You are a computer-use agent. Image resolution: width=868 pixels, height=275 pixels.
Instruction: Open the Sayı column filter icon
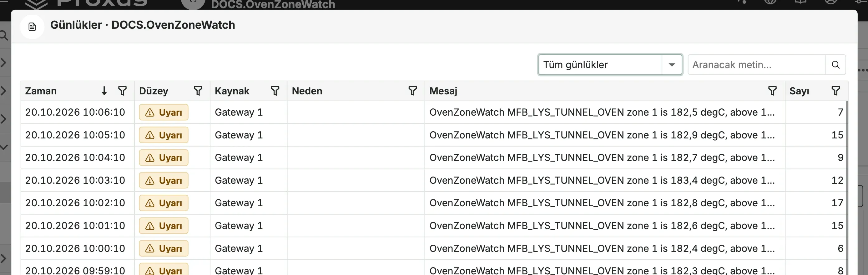point(836,91)
